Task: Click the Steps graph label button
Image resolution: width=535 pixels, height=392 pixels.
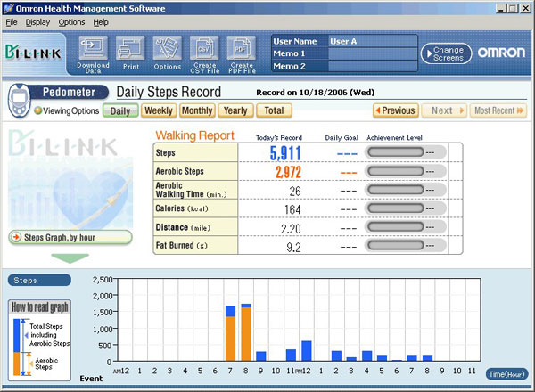Action: tap(39, 281)
